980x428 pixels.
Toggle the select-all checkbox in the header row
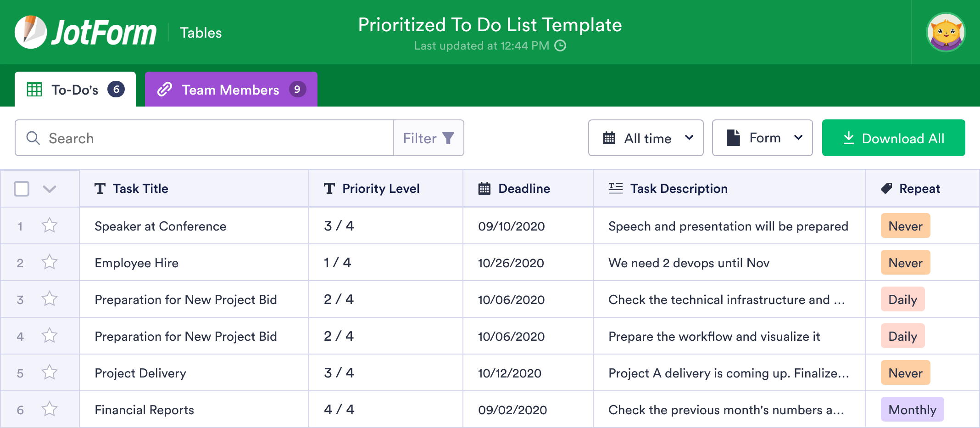[x=21, y=188]
